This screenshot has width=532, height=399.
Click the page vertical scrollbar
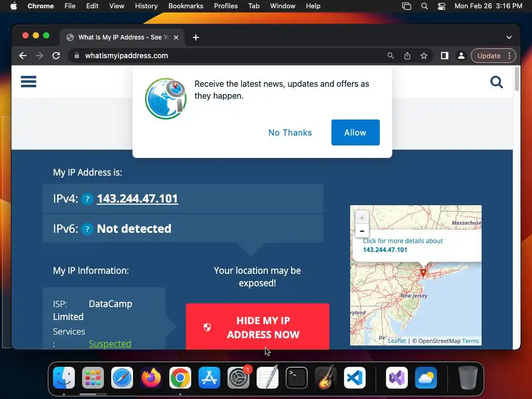point(517,79)
